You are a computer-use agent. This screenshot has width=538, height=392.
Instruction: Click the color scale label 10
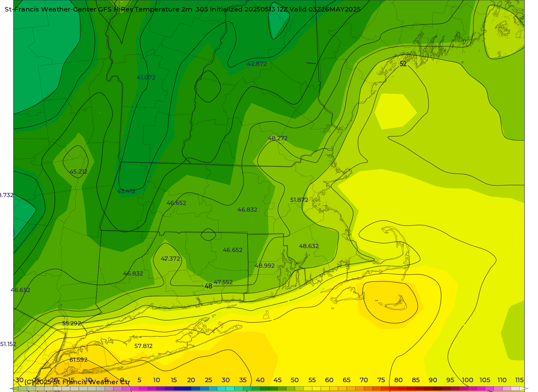156,380
